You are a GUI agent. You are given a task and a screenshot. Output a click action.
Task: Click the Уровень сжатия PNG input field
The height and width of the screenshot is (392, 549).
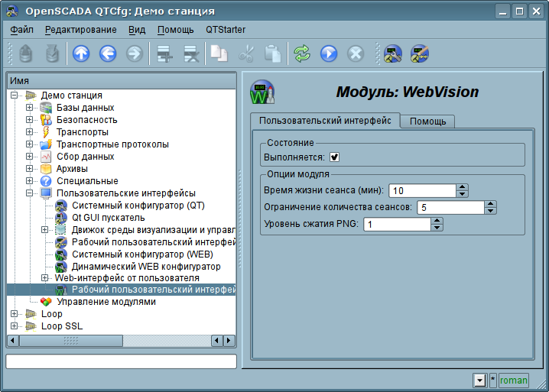(397, 225)
